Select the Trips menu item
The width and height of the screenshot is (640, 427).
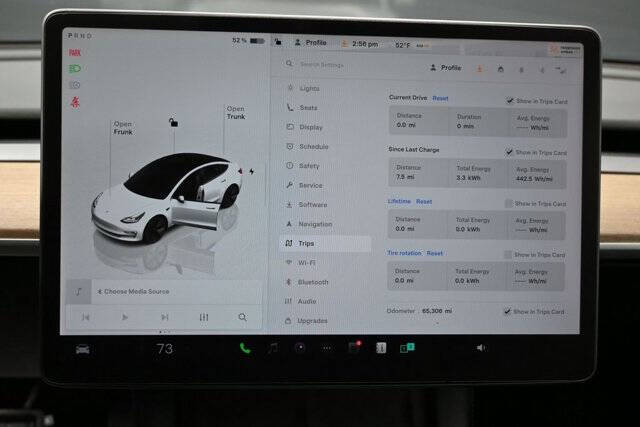(326, 243)
